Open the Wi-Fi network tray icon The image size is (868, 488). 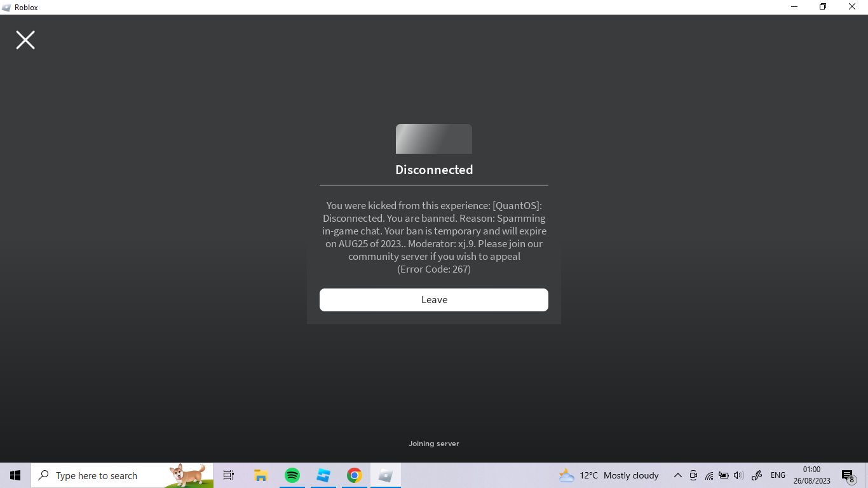pyautogui.click(x=709, y=475)
